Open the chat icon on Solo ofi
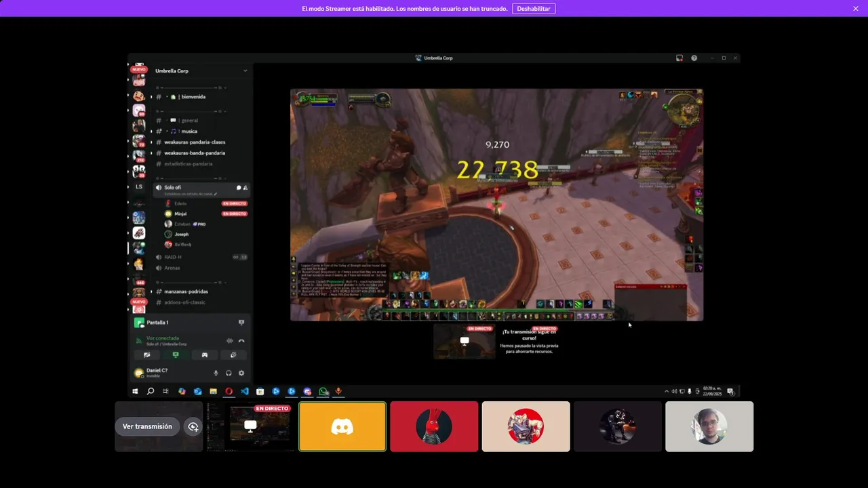This screenshot has width=868, height=488. (x=238, y=188)
